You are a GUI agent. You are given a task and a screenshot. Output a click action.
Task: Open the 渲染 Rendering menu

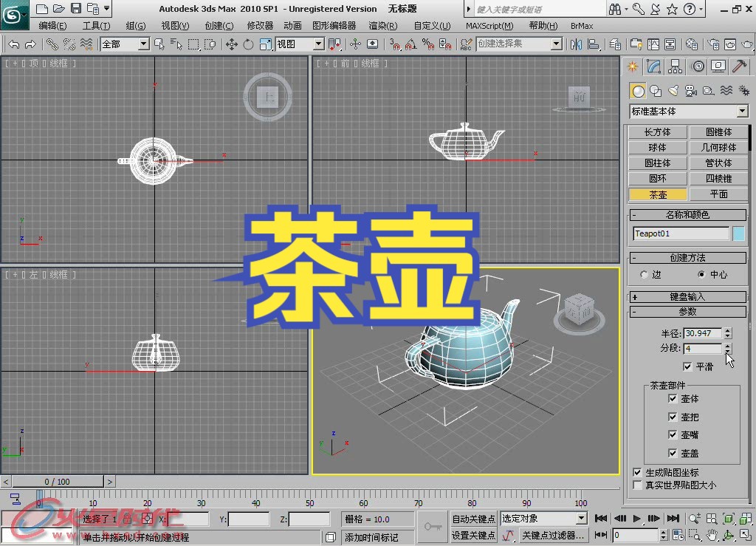point(382,24)
